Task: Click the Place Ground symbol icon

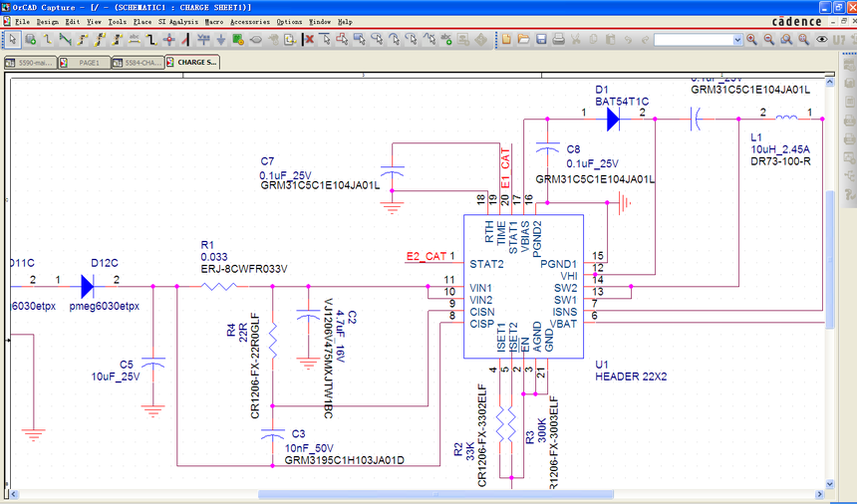Action: [x=221, y=39]
